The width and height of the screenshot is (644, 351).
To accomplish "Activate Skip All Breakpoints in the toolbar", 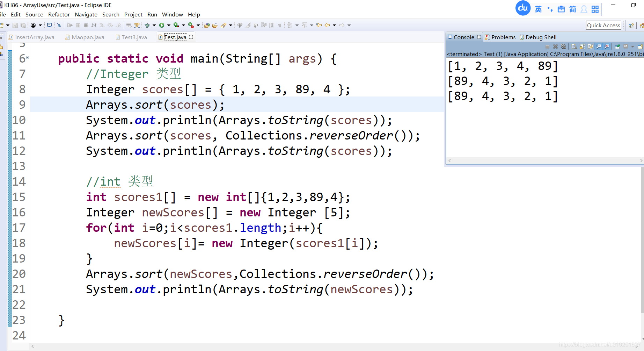I will point(59,25).
